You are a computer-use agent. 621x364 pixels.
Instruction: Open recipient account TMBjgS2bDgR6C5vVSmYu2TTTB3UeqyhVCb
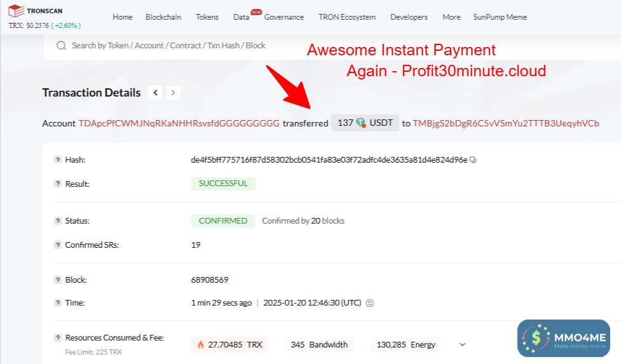pyautogui.click(x=506, y=123)
